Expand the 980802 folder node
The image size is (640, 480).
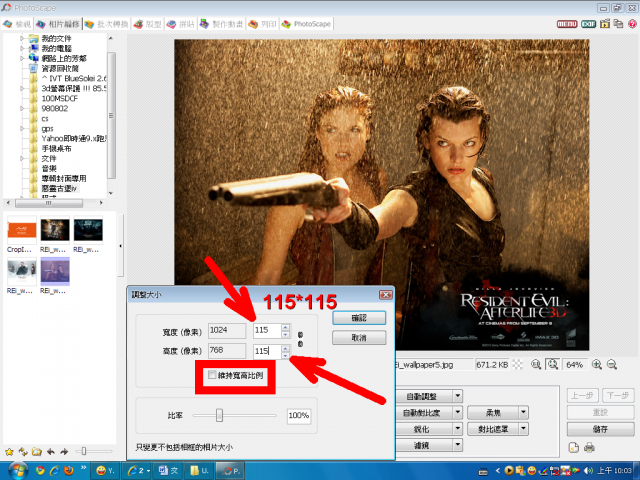click(x=22, y=108)
